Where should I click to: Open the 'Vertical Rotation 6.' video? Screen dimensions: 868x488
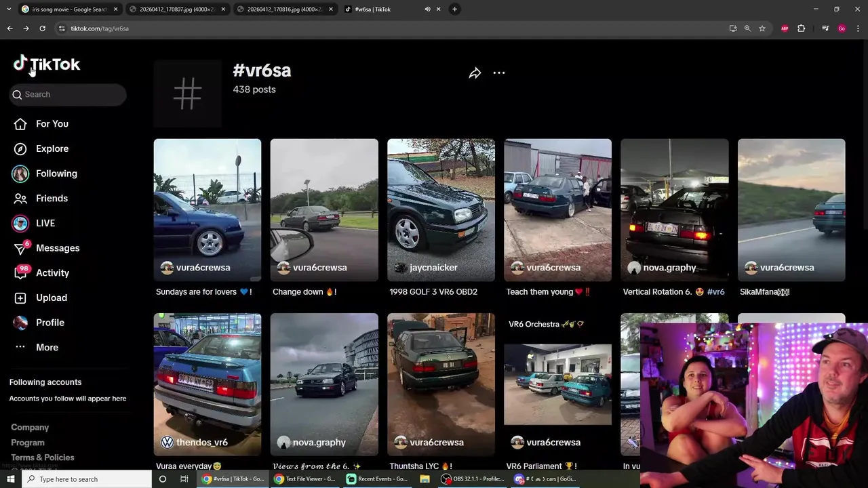click(675, 209)
